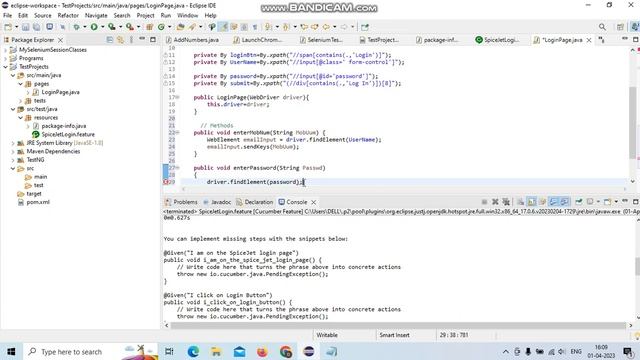Click the Open Console icon
The width and height of the screenshot is (640, 360).
(x=607, y=202)
